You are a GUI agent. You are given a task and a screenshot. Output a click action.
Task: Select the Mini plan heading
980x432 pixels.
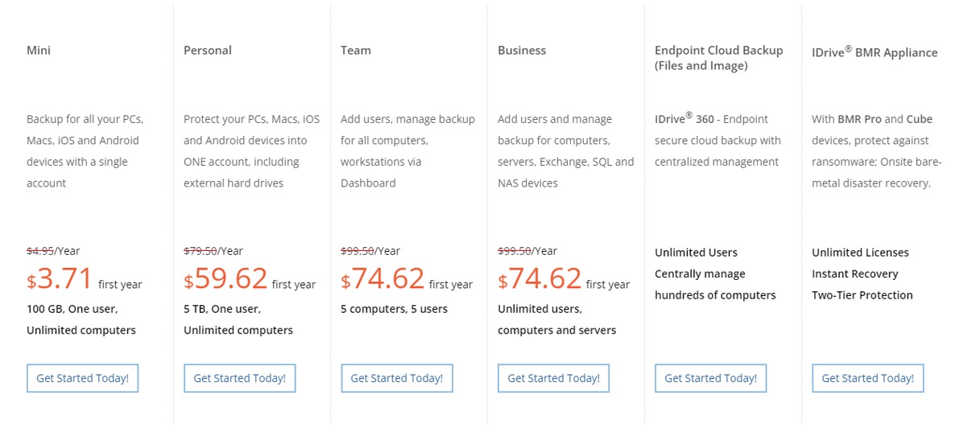click(x=39, y=50)
